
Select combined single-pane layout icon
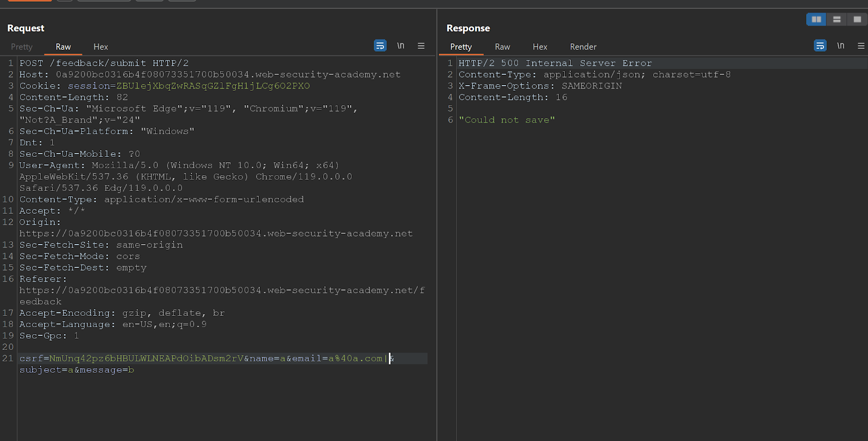[x=857, y=20]
